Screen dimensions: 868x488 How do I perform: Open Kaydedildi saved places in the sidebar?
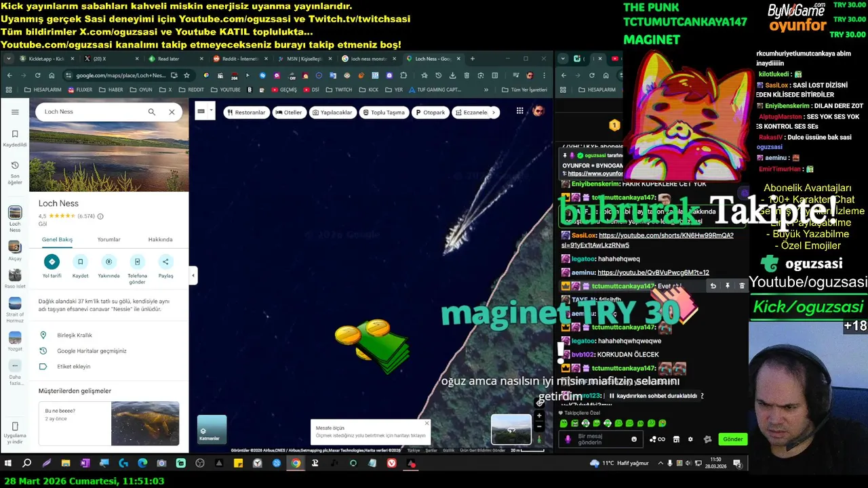pos(15,138)
